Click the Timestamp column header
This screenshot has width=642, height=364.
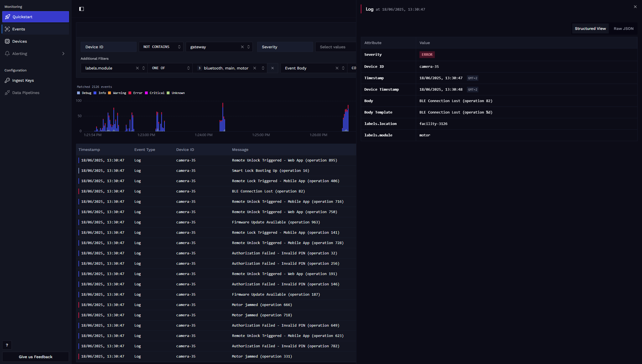(x=89, y=150)
